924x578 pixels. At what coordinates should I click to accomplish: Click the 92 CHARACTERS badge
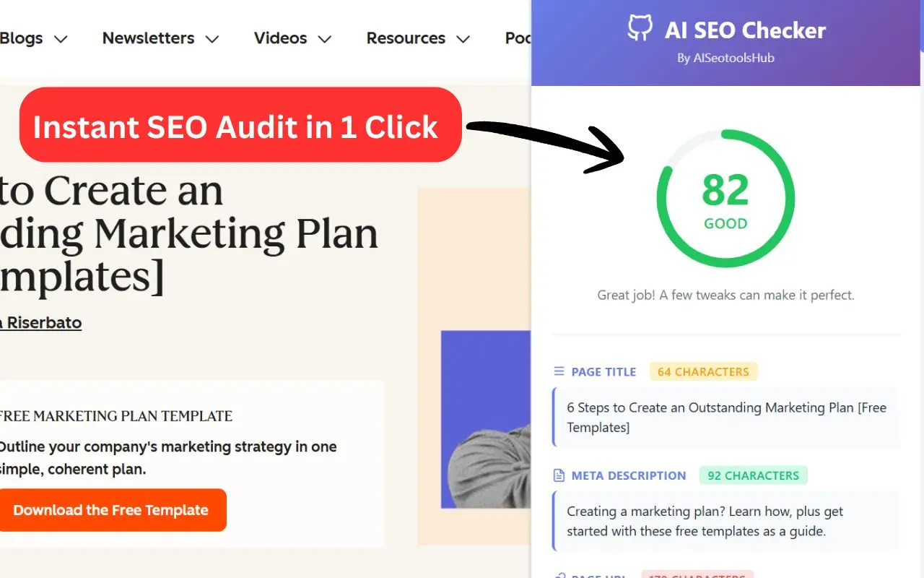[753, 475]
